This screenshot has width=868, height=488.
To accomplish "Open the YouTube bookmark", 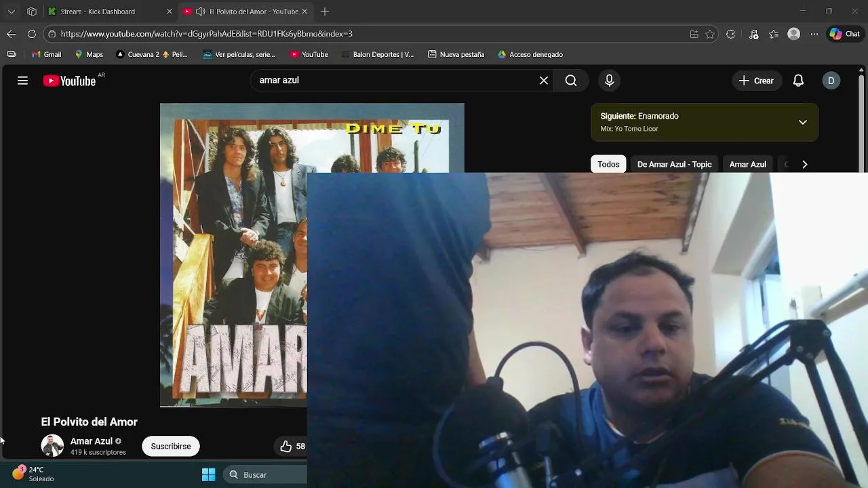I will tap(309, 54).
